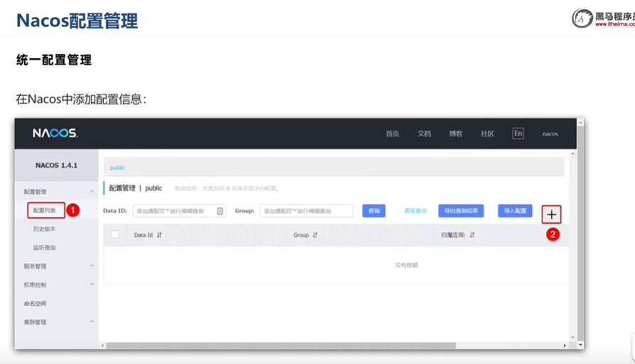Expand the 权限控制 sidebar section
This screenshot has width=635, height=364.
pos(92,284)
